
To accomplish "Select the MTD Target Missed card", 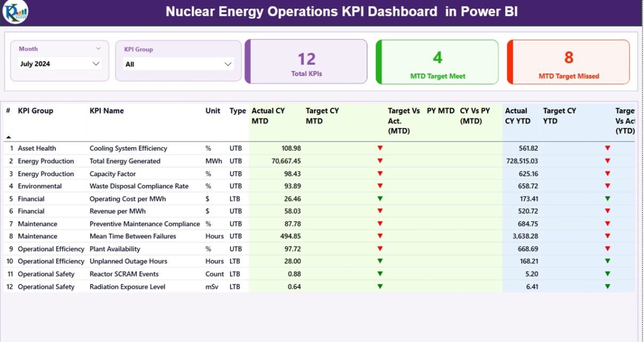I will click(x=568, y=62).
